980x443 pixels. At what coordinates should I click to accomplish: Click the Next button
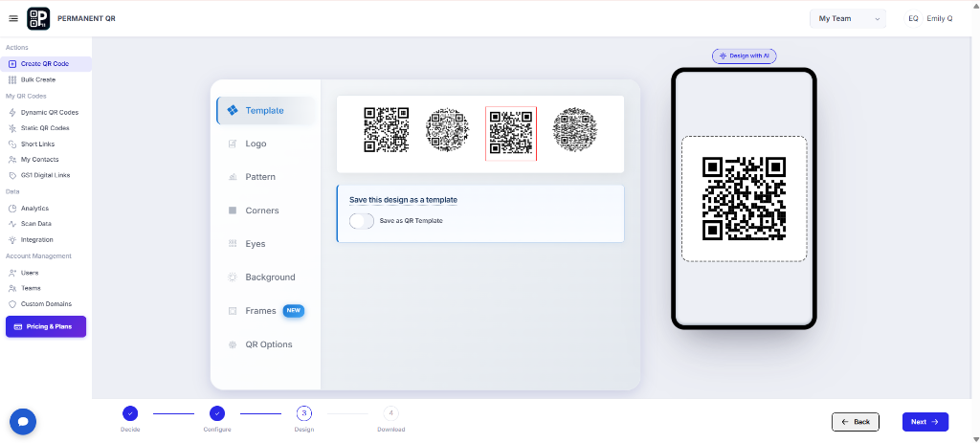coord(925,422)
